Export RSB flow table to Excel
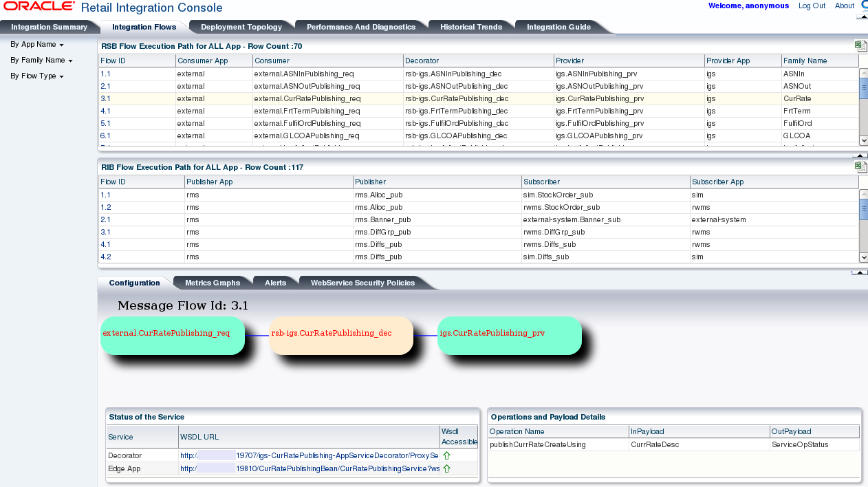This screenshot has height=487, width=868. [x=859, y=46]
